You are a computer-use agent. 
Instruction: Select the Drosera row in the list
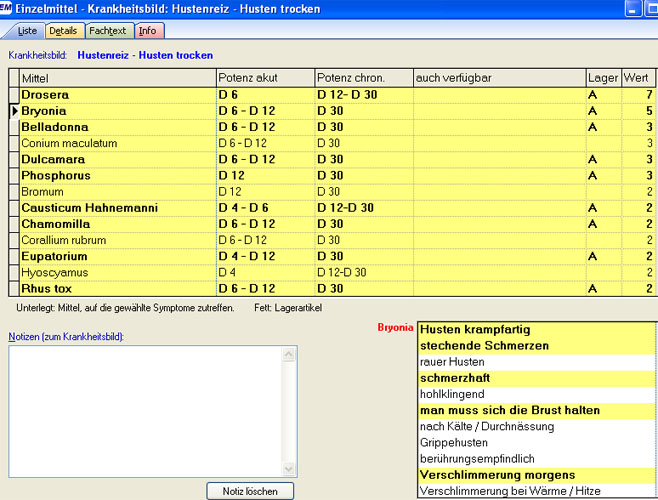[x=117, y=95]
